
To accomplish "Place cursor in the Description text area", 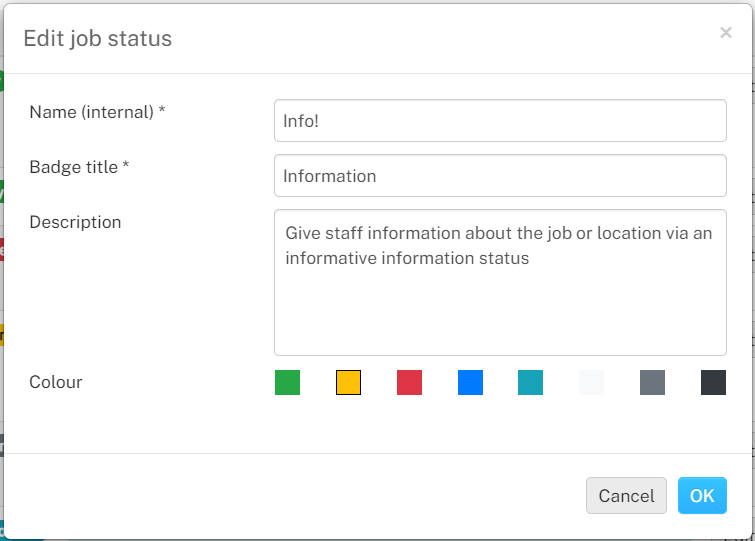I will 500,283.
